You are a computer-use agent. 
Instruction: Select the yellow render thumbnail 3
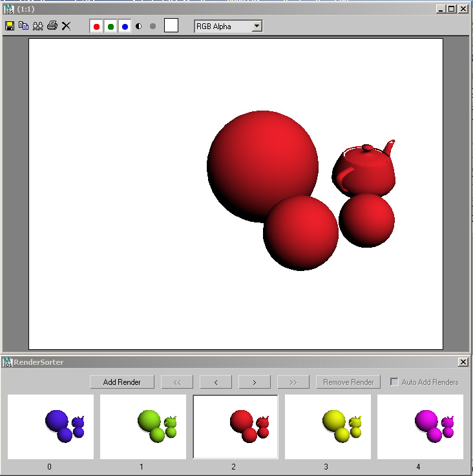(x=328, y=427)
